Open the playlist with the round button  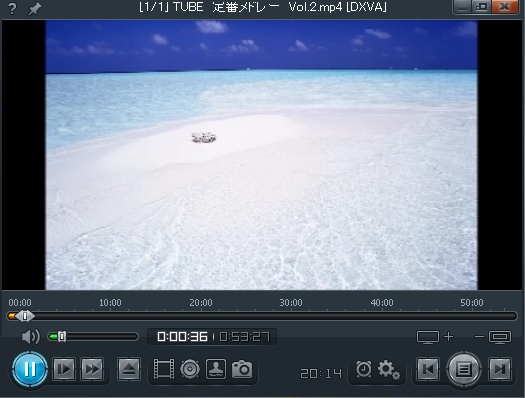(464, 369)
